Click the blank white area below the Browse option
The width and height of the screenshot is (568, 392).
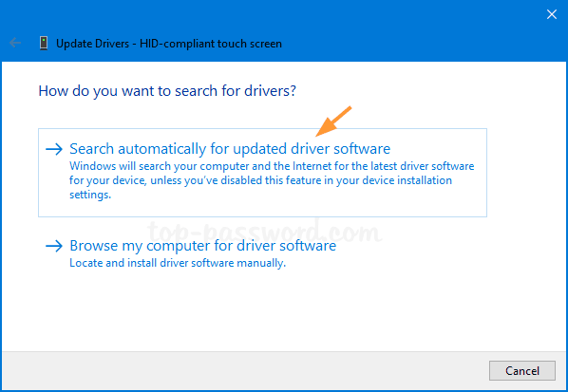click(282, 311)
